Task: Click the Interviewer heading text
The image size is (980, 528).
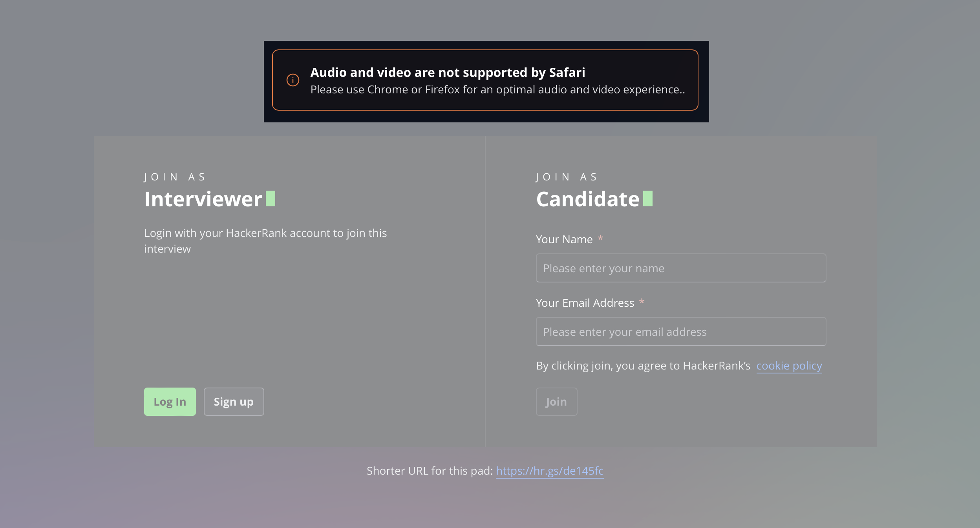Action: point(203,199)
